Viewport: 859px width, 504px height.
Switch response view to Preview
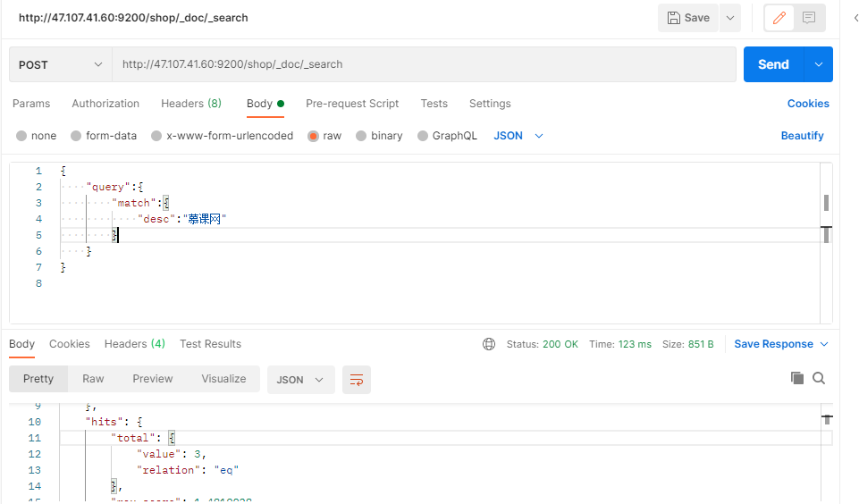[152, 379]
